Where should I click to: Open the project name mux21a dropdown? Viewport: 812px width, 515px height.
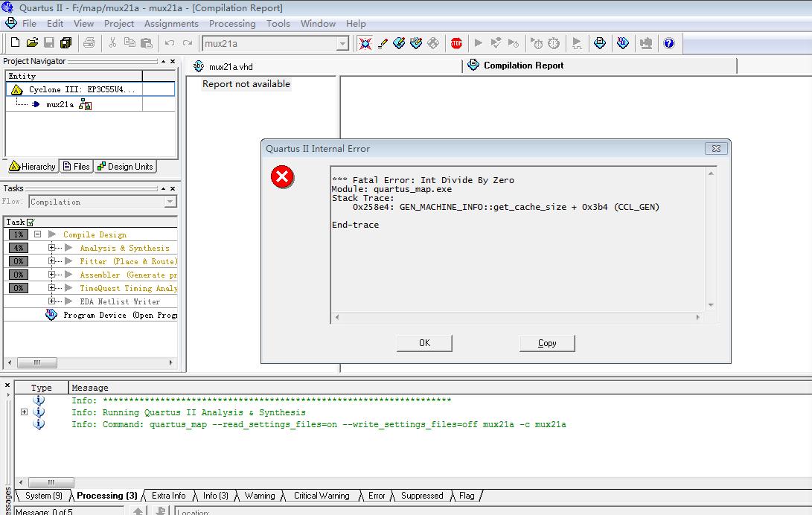[x=342, y=43]
